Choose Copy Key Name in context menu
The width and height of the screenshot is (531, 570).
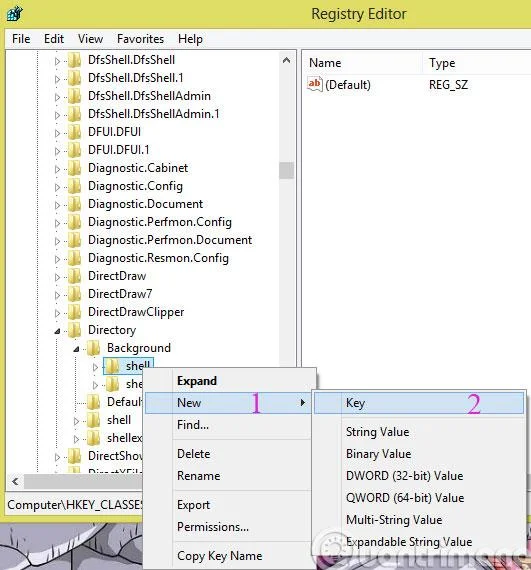point(228,556)
